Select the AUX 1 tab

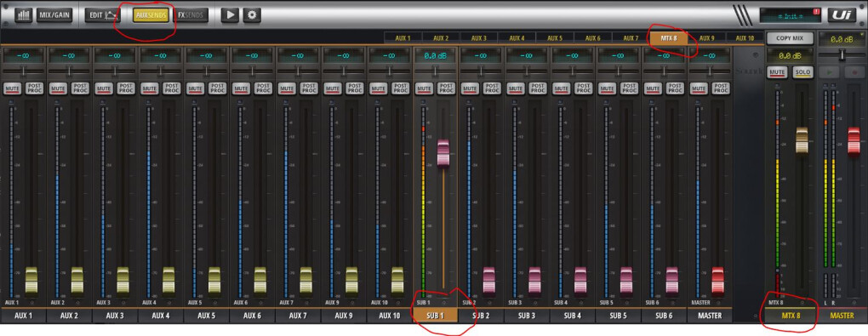403,38
